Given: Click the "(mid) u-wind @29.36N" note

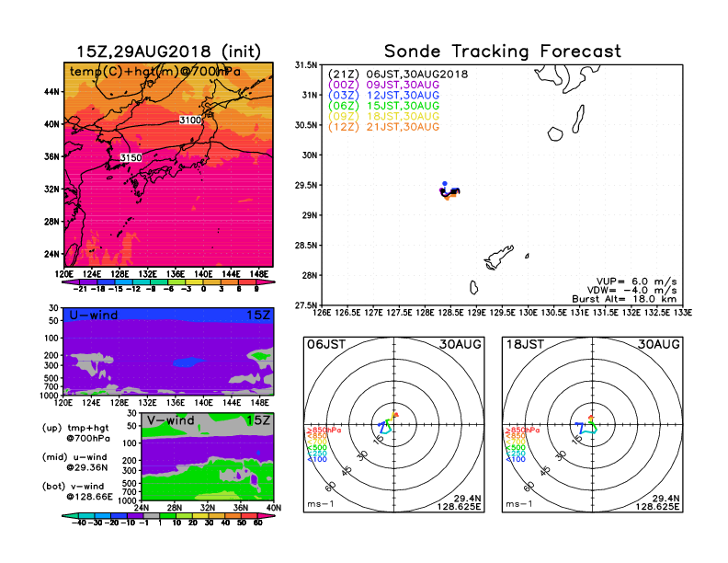Looking at the screenshot, I should (74, 462).
